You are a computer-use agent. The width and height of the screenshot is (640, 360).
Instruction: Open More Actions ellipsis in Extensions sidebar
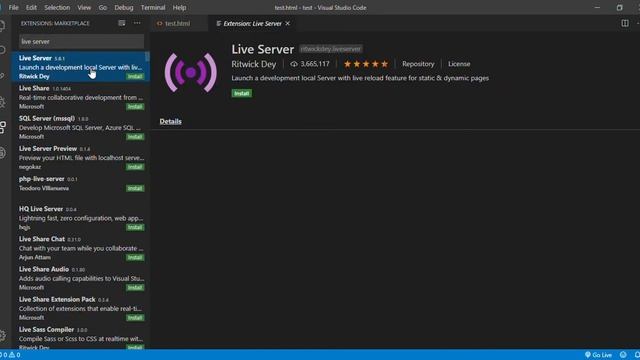tap(137, 23)
